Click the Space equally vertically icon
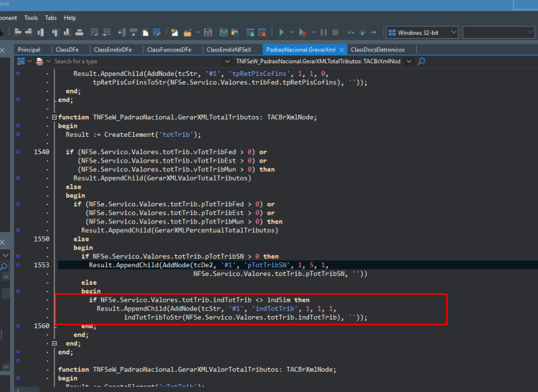Viewport: 538px width, 392px height. [x=79, y=32]
